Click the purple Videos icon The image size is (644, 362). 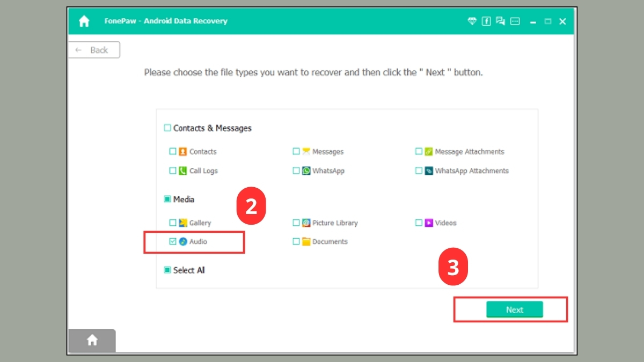pos(429,223)
